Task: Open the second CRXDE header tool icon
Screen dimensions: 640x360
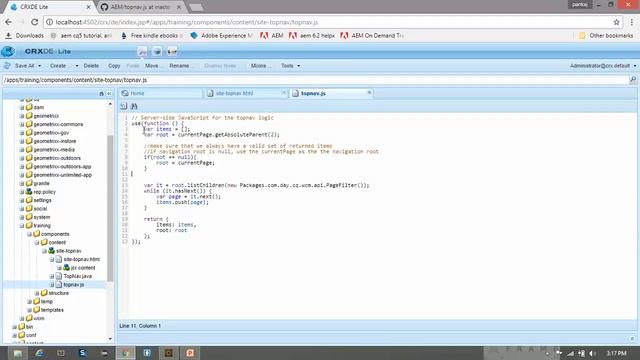Action: tap(157, 51)
